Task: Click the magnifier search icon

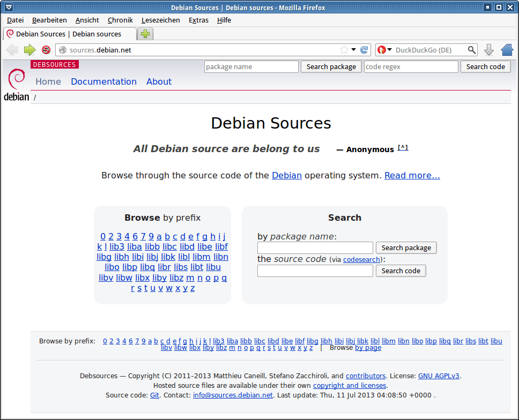Action: 472,50
